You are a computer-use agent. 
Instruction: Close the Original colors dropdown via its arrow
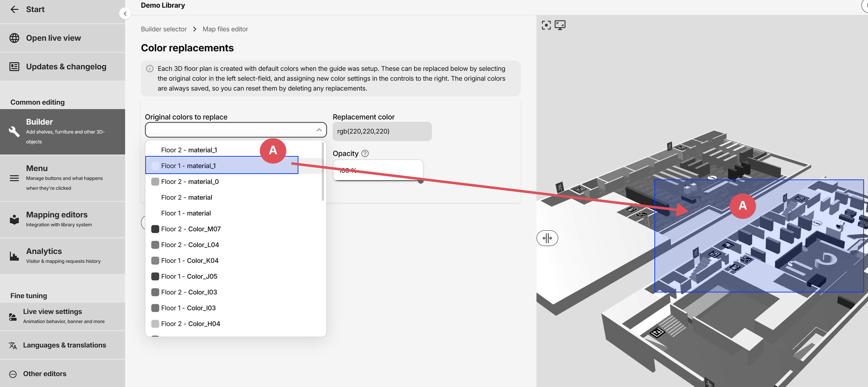(x=319, y=130)
